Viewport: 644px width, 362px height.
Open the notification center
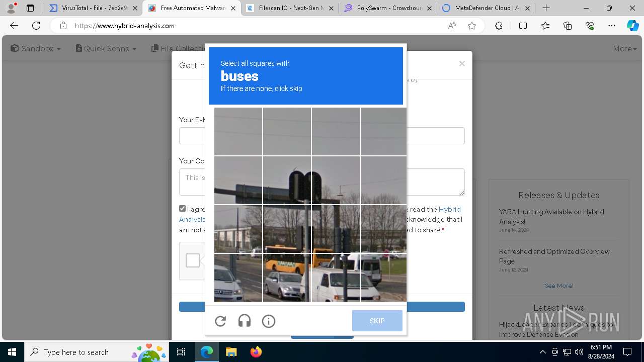627,352
